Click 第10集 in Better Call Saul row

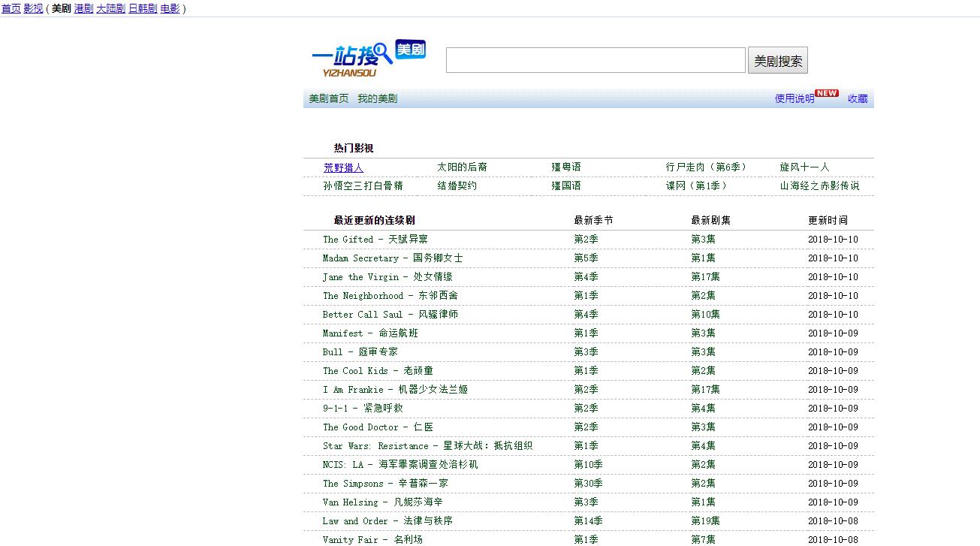point(705,315)
